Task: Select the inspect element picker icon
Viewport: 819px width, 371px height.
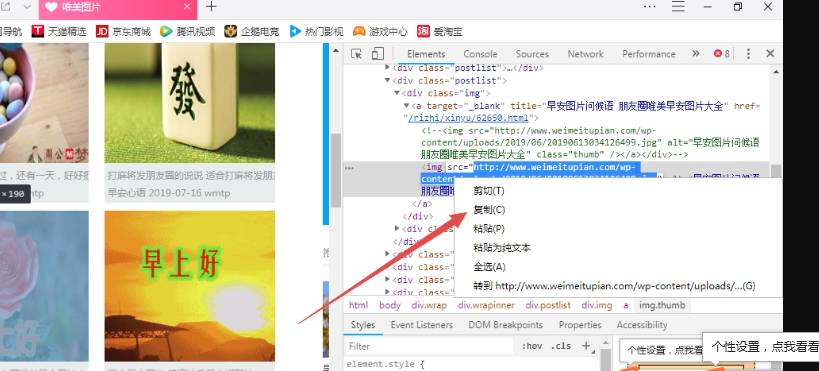Action: pos(357,54)
